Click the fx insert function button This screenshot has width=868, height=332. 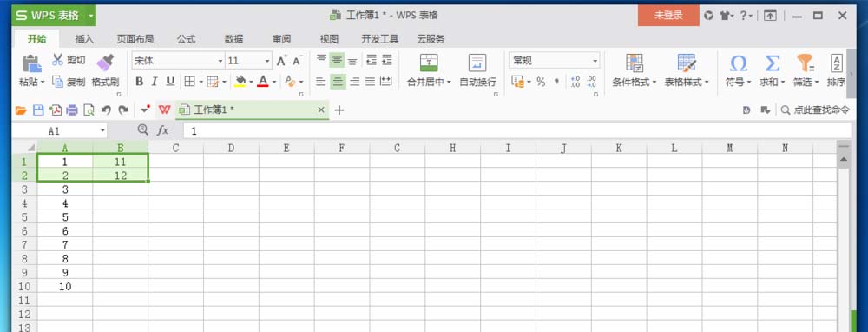(x=162, y=131)
